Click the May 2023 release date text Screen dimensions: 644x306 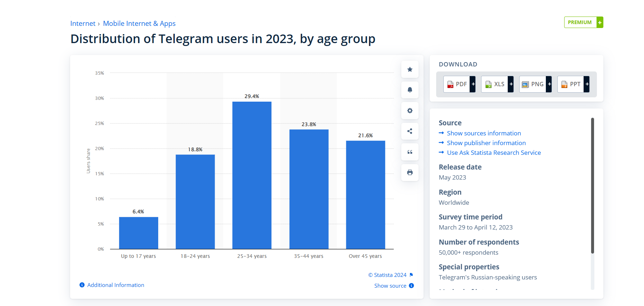click(452, 177)
